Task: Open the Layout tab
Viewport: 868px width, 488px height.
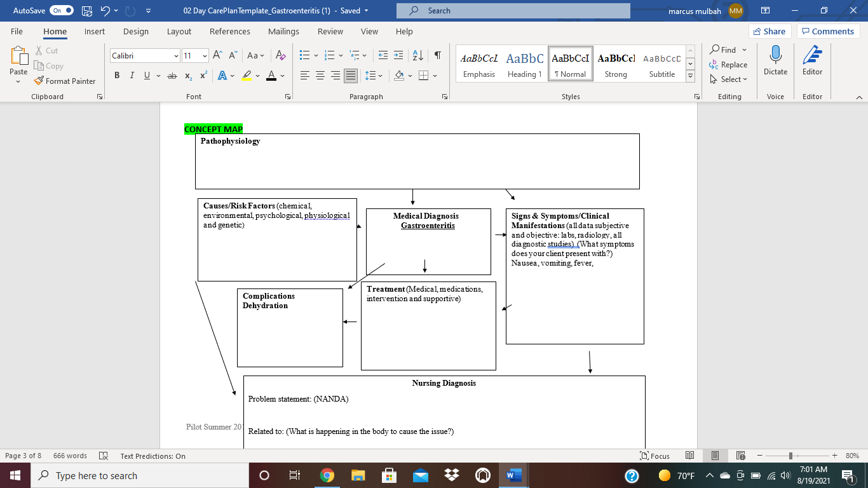Action: [x=179, y=31]
